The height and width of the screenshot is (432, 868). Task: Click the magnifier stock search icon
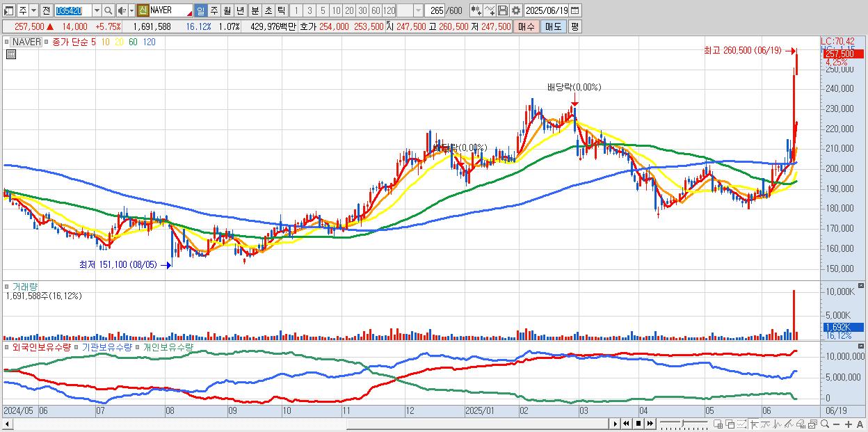tap(108, 10)
